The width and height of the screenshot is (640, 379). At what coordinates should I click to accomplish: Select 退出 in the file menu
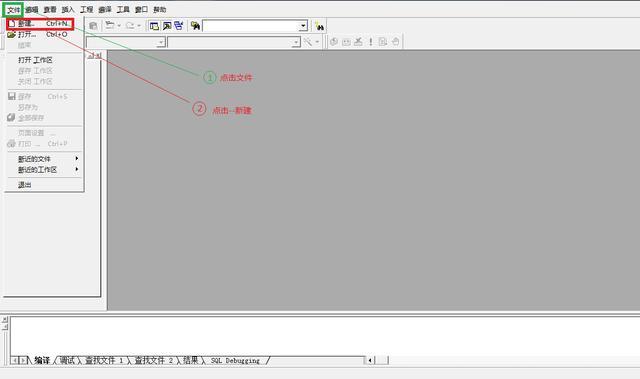tap(24, 185)
